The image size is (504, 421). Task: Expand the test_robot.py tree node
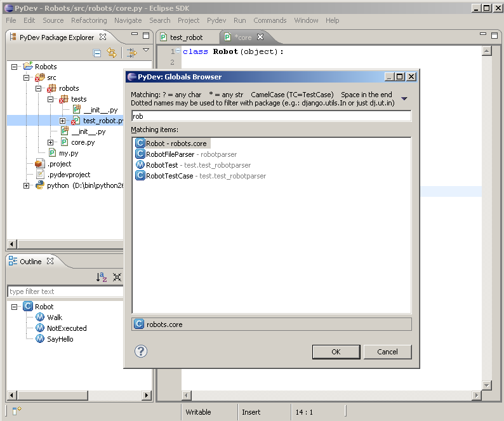pos(62,121)
